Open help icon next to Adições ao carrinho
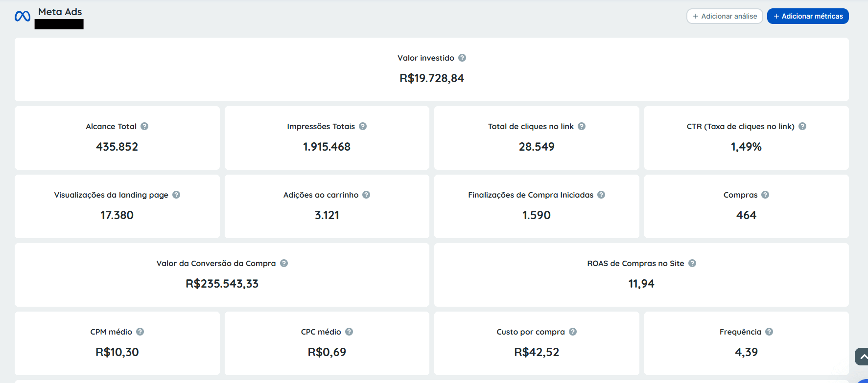The image size is (868, 383). pos(366,195)
